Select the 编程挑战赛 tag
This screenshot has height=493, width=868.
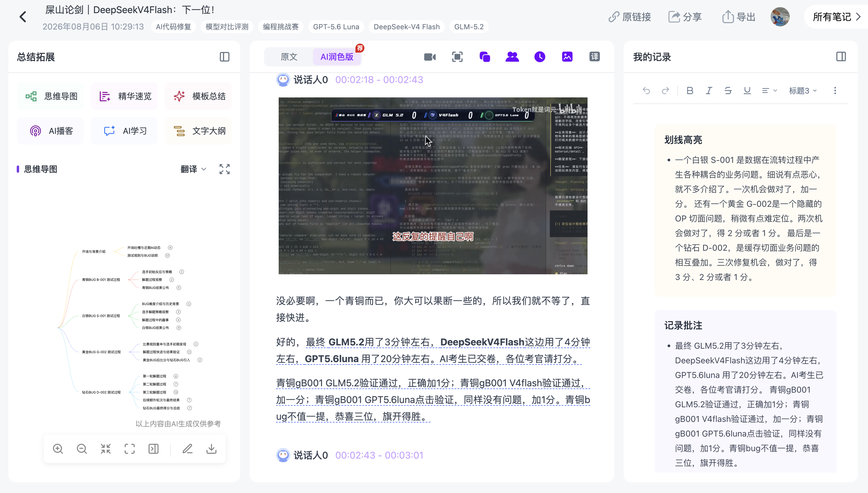pos(280,27)
